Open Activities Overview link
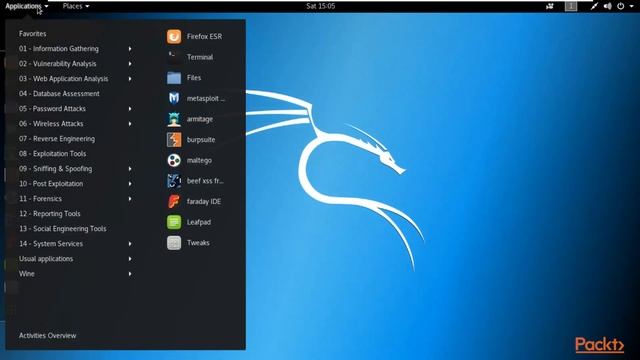 click(47, 336)
